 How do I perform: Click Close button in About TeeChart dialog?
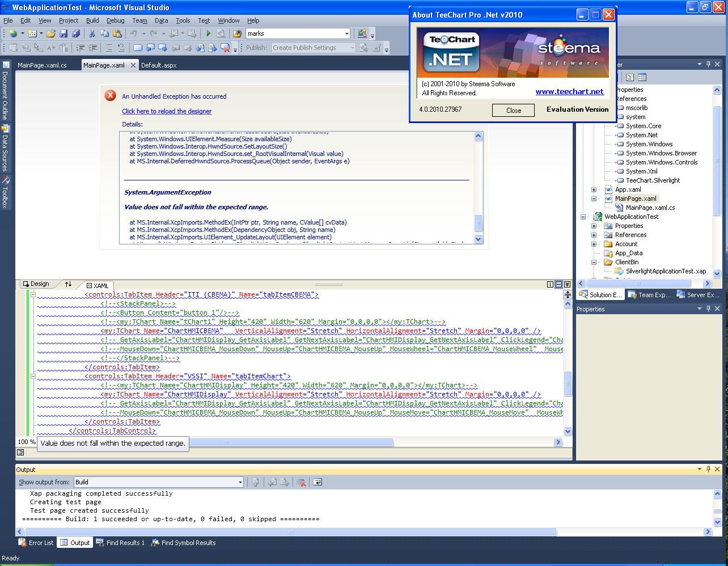click(513, 110)
